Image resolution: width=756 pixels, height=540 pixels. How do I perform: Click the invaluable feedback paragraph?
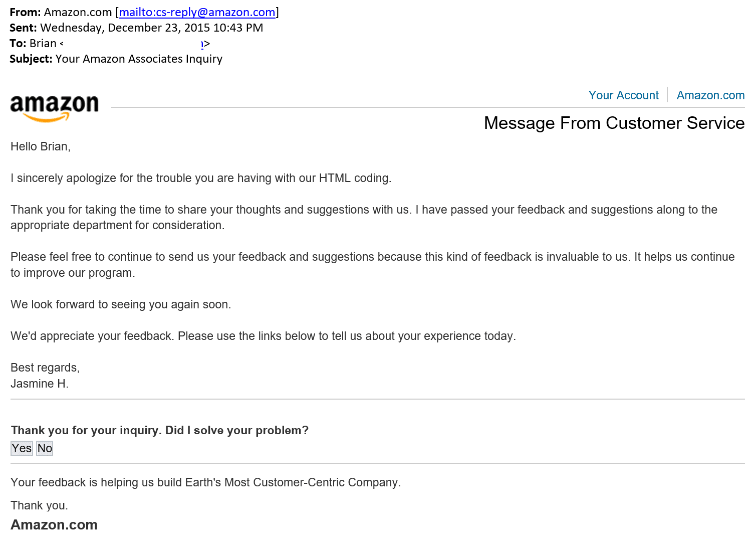click(373, 265)
